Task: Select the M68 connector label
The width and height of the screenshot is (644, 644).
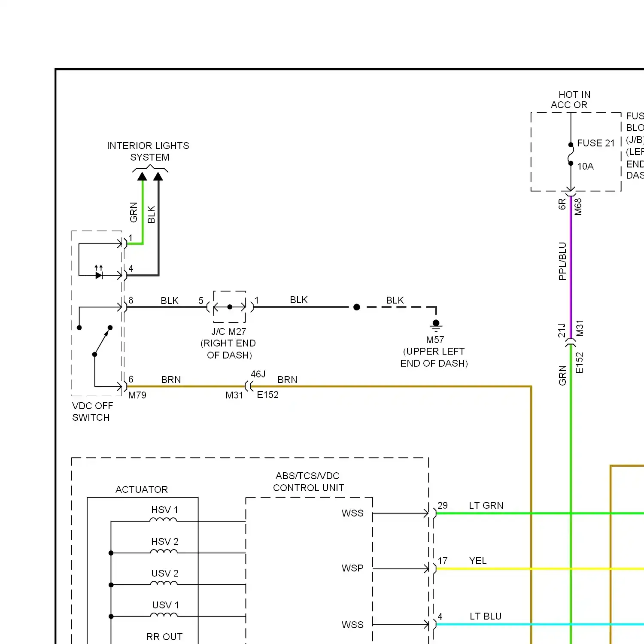Action: (x=578, y=207)
